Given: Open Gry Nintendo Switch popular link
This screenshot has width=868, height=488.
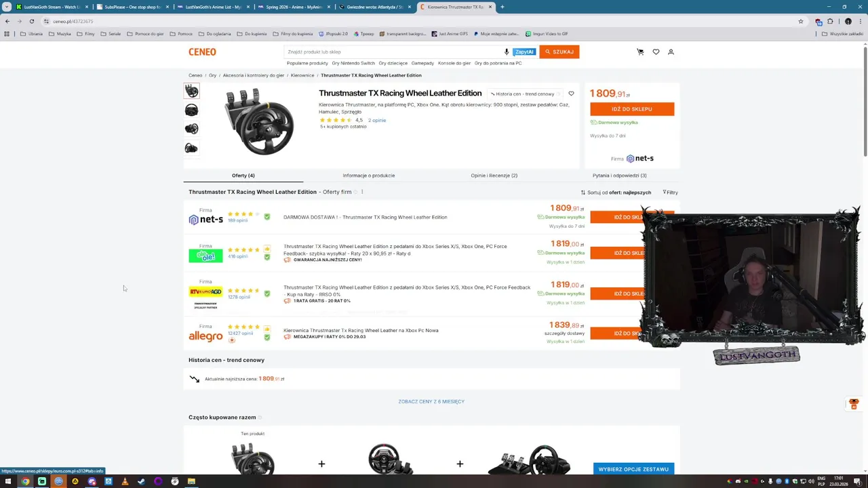Looking at the screenshot, I should pyautogui.click(x=353, y=63).
